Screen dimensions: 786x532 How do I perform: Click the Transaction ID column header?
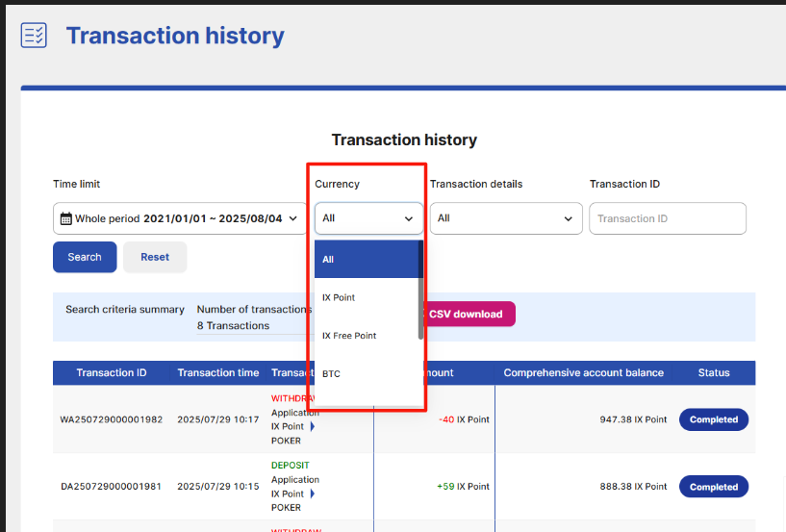click(112, 372)
